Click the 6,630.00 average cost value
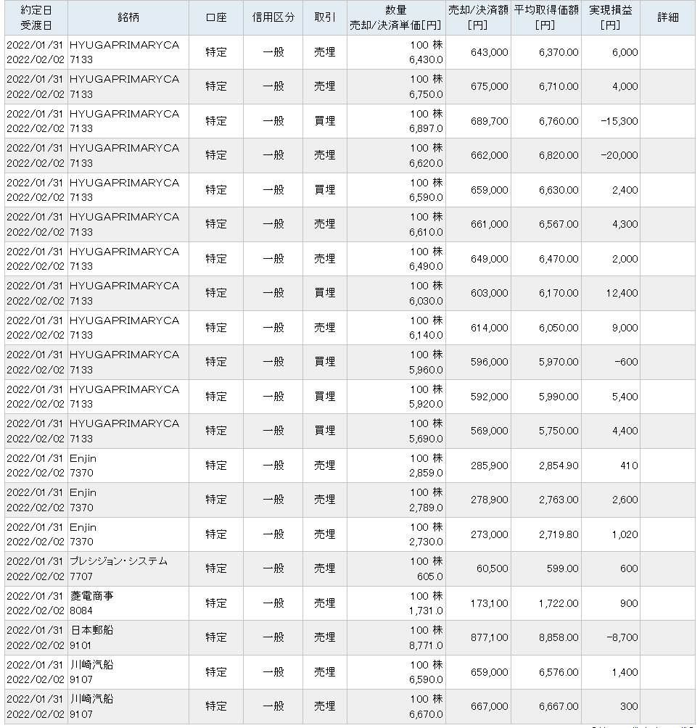 [x=559, y=190]
